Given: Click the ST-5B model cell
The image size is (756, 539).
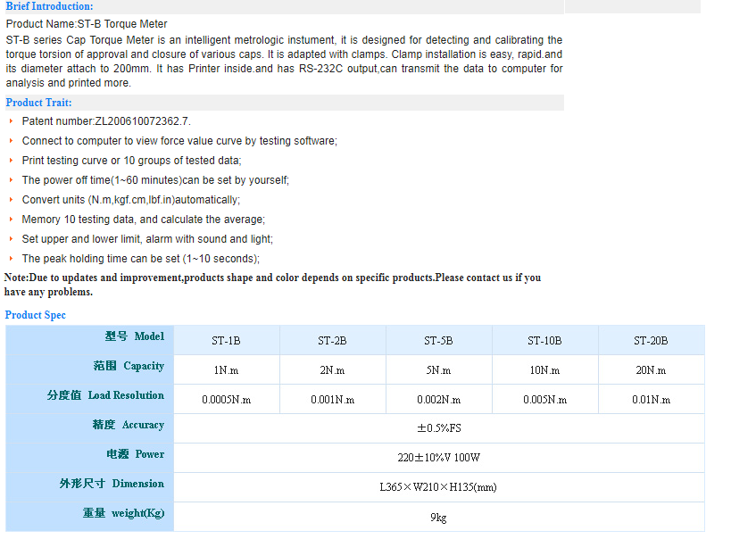Looking at the screenshot, I should tap(439, 340).
